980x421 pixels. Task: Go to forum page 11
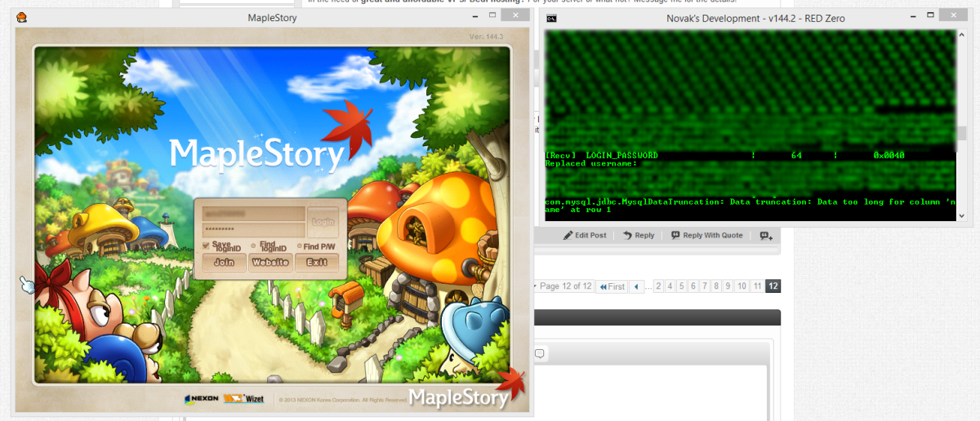click(758, 286)
